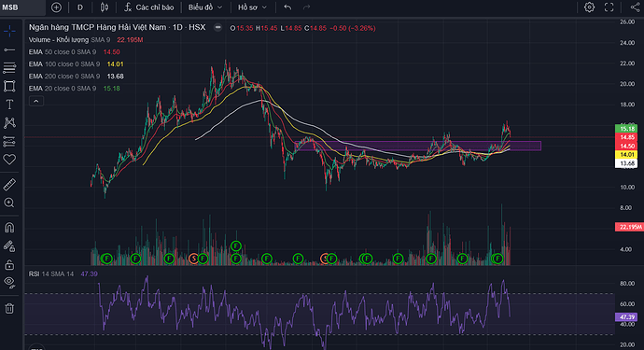Open the forecasting and measurement tools
The height and width of the screenshot is (350, 644).
(x=9, y=141)
